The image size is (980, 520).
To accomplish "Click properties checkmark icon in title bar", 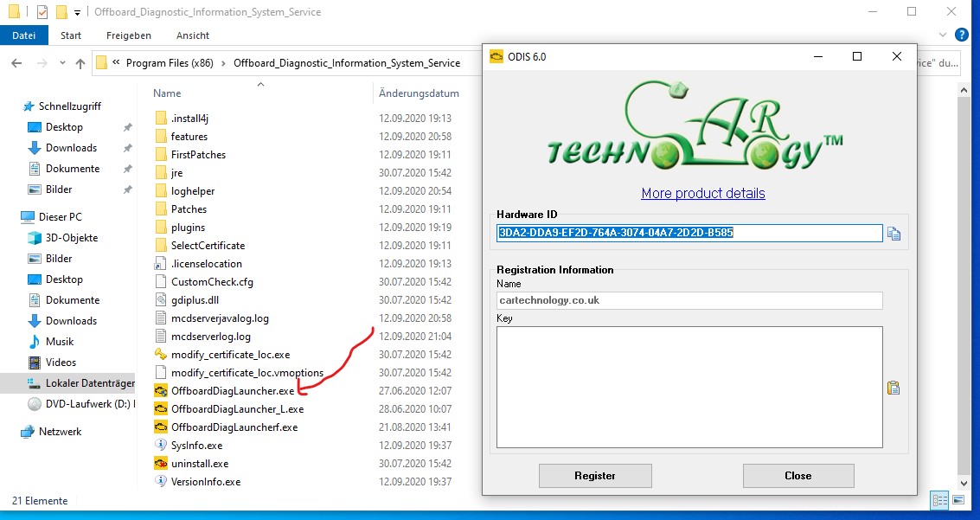I will click(42, 12).
